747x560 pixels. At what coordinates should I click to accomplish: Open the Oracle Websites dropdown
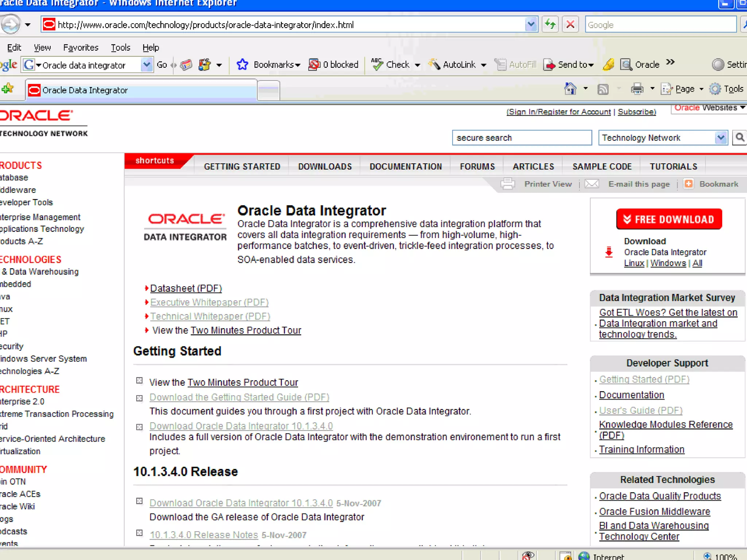(709, 108)
